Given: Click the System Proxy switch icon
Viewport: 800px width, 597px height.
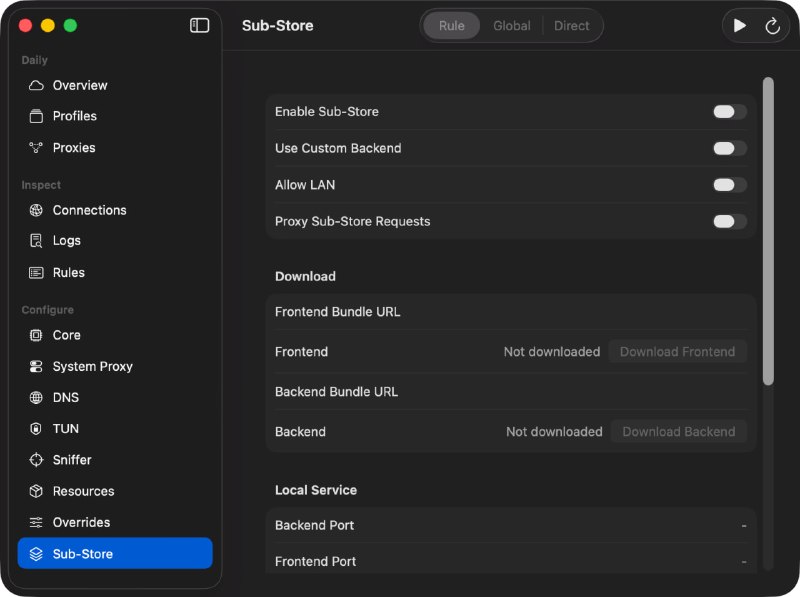Looking at the screenshot, I should tap(36, 366).
